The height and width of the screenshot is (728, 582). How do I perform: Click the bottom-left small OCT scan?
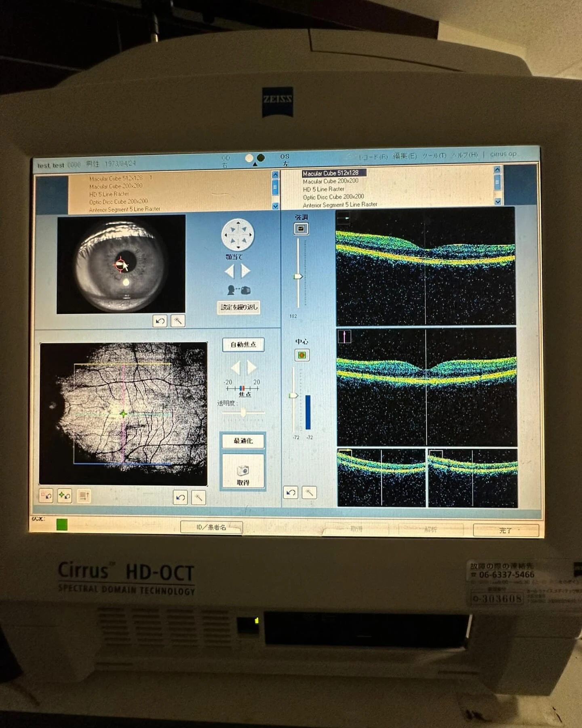(381, 478)
